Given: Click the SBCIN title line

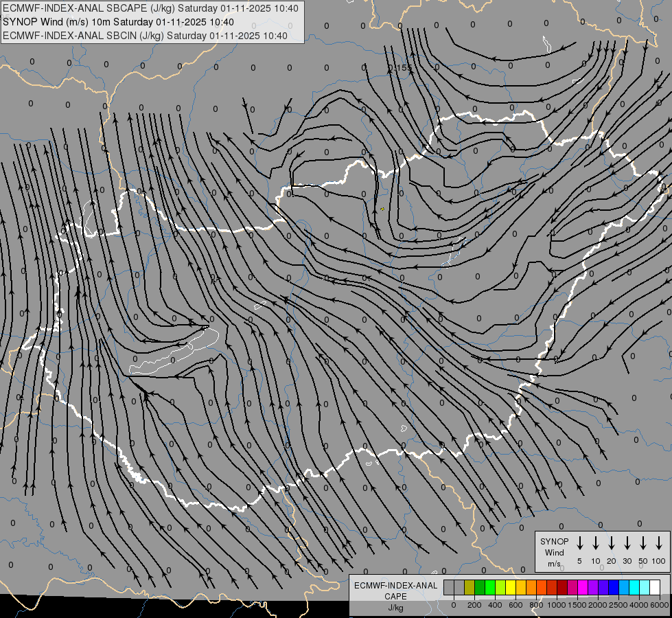Looking at the screenshot, I should pos(145,36).
